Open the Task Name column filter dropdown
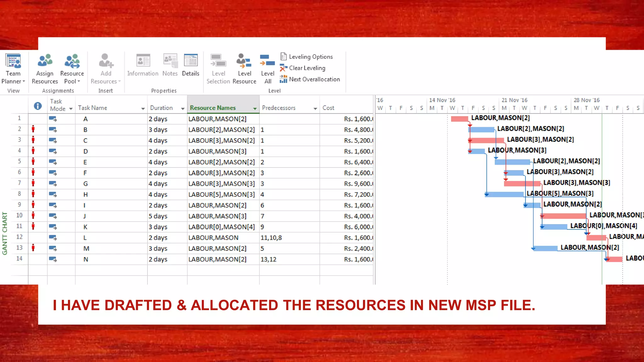 click(143, 109)
